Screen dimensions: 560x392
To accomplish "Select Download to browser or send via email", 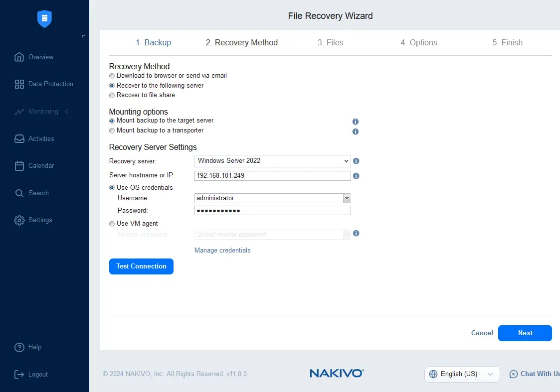I will coord(112,76).
